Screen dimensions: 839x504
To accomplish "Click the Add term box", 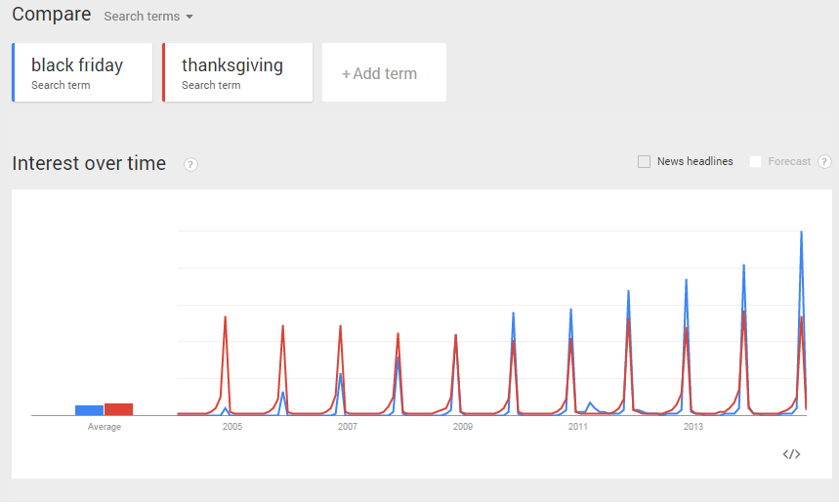I will tap(384, 73).
